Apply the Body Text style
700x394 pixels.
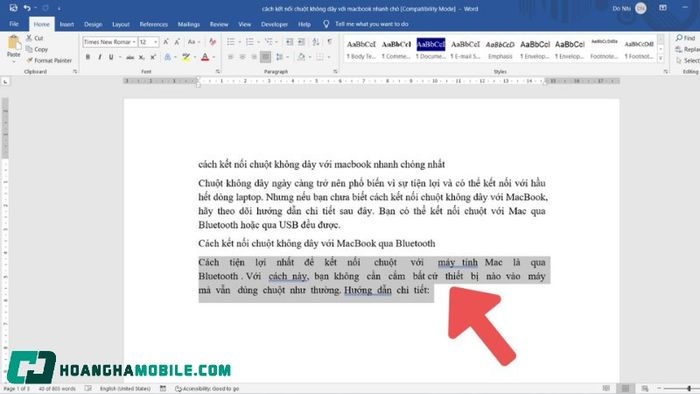click(x=361, y=49)
